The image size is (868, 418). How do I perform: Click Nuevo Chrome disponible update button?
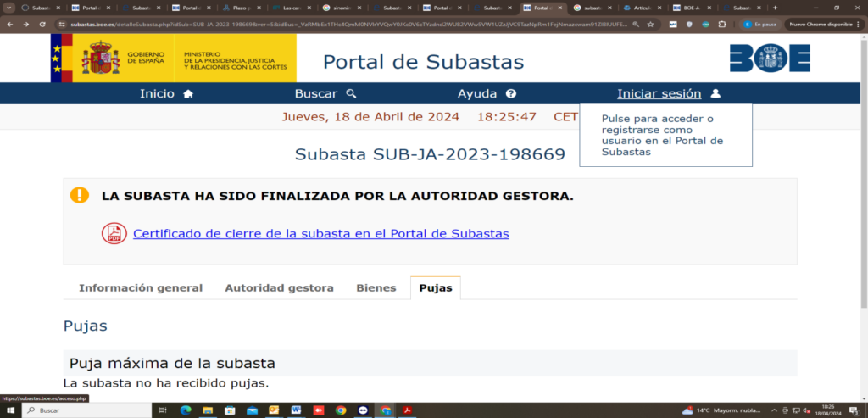coord(819,25)
